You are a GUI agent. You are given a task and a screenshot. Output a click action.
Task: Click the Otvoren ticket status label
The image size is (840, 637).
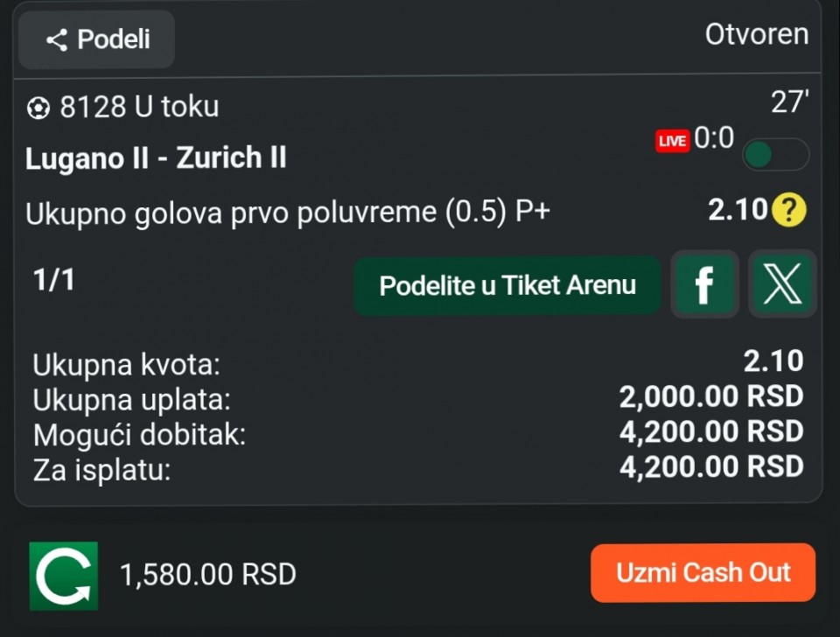tap(756, 35)
